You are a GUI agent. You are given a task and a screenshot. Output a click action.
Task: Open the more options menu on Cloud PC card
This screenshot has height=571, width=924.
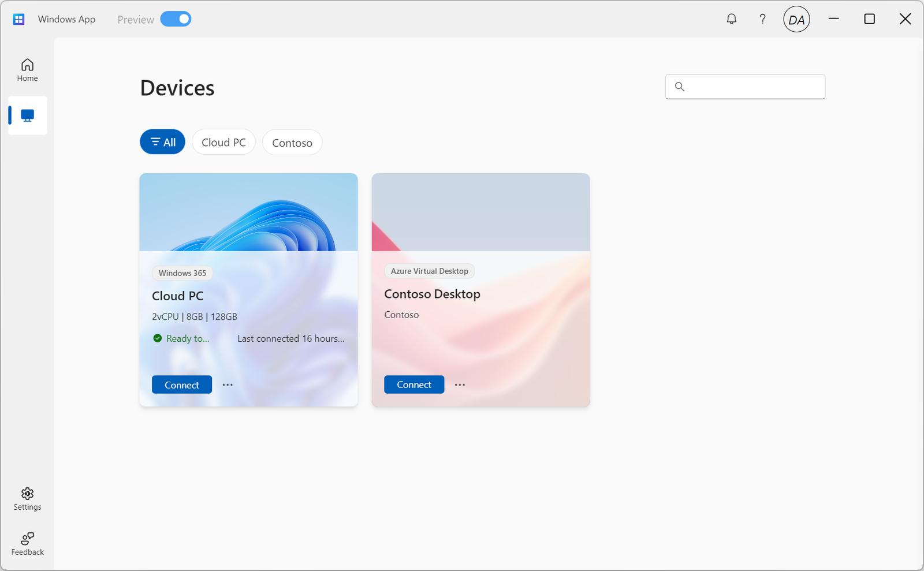[x=227, y=385]
